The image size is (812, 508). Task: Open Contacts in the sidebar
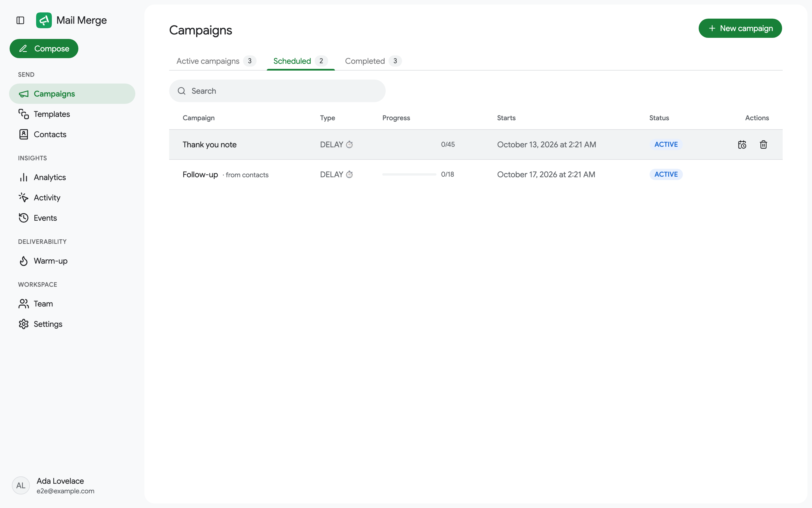coord(72,134)
